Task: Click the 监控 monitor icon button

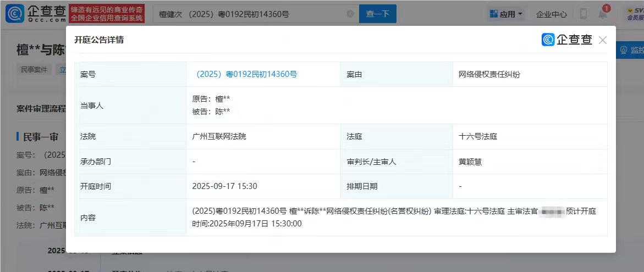Action: (630, 51)
